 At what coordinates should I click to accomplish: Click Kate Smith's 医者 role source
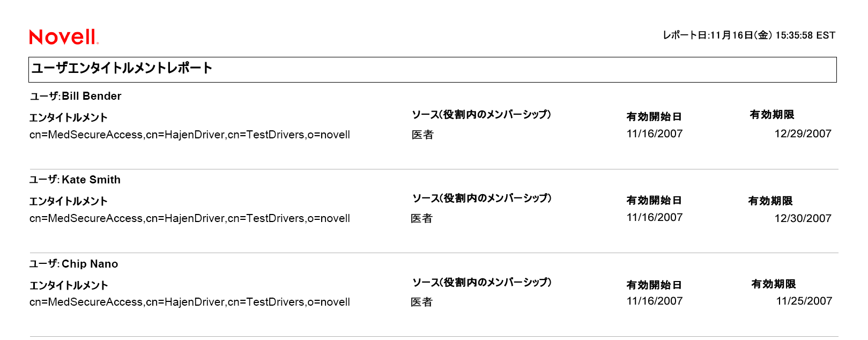[421, 218]
